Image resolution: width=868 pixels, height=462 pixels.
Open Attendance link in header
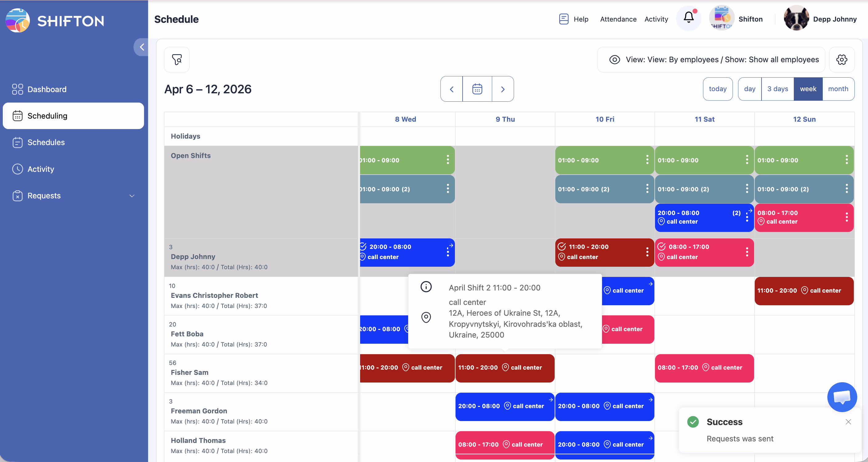[x=618, y=19]
